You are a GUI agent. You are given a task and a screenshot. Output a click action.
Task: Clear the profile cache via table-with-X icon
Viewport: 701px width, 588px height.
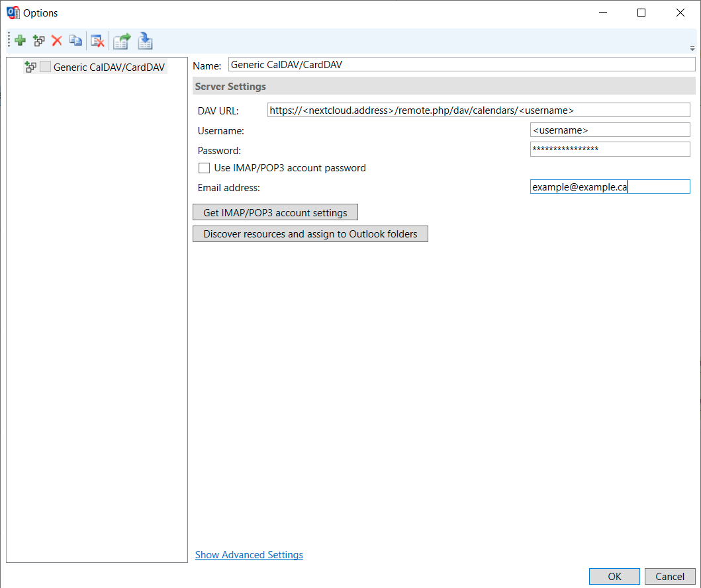point(97,41)
